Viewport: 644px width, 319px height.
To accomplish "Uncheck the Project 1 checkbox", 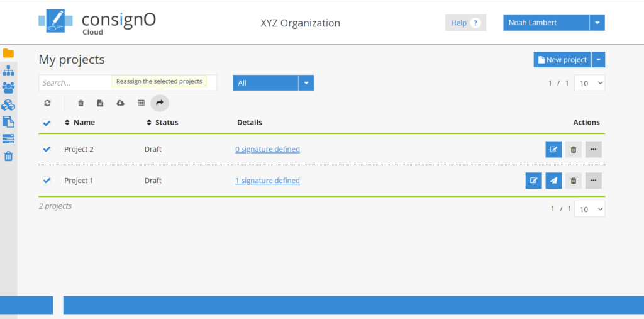I will coord(47,181).
